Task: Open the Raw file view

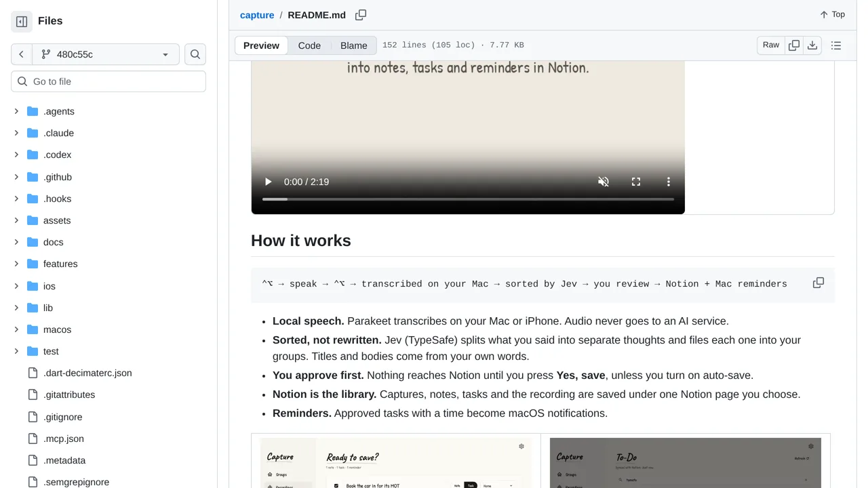Action: point(771,45)
